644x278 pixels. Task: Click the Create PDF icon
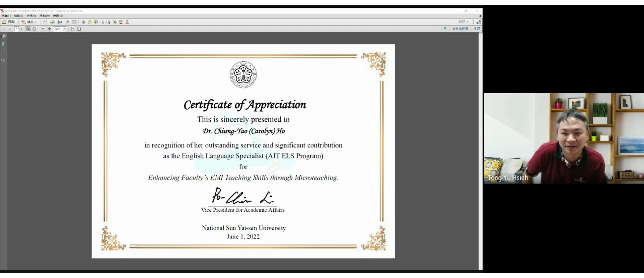pyautogui.click(x=23, y=22)
